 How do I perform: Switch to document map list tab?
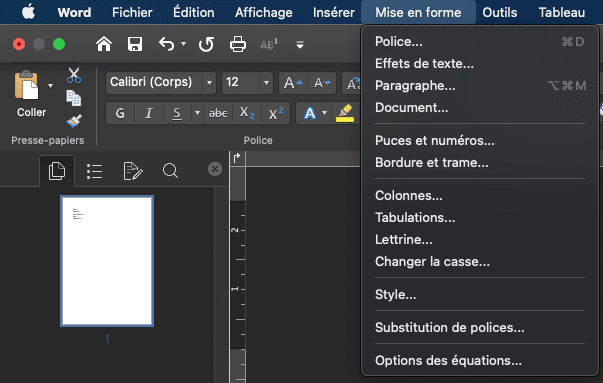(x=94, y=171)
